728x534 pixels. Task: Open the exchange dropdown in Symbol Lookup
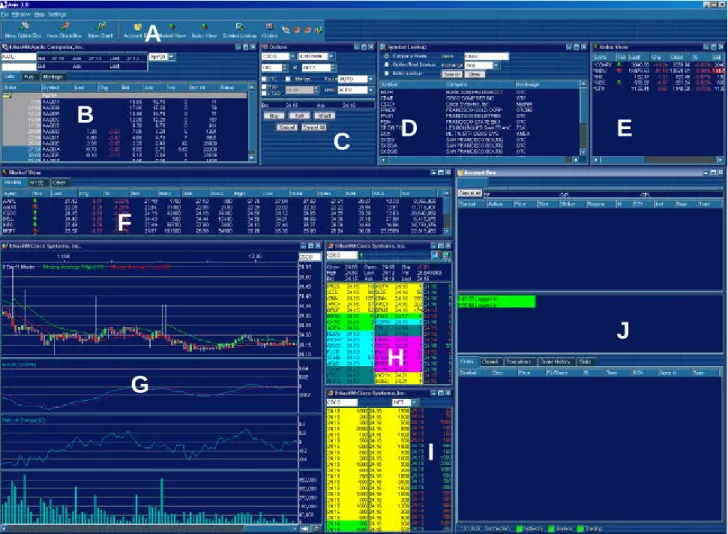tap(496, 65)
